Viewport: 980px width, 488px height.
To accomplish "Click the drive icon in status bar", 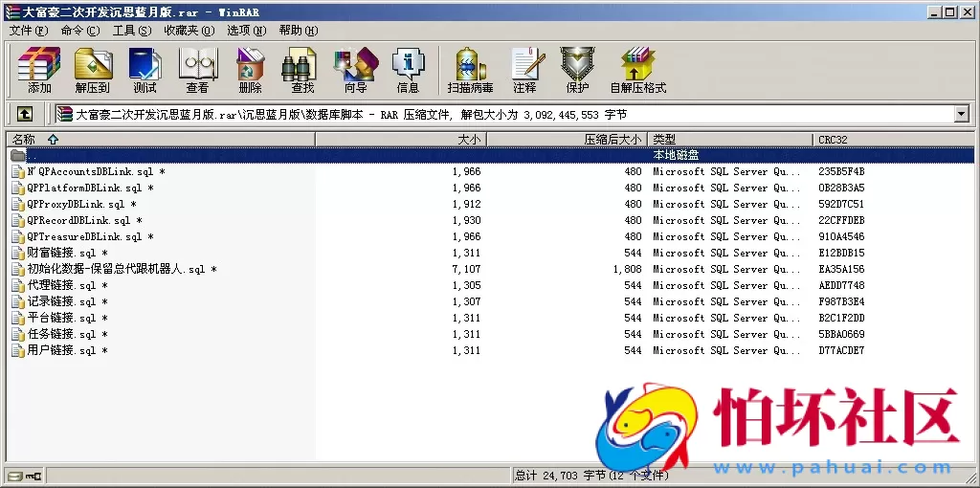I will pos(15,477).
